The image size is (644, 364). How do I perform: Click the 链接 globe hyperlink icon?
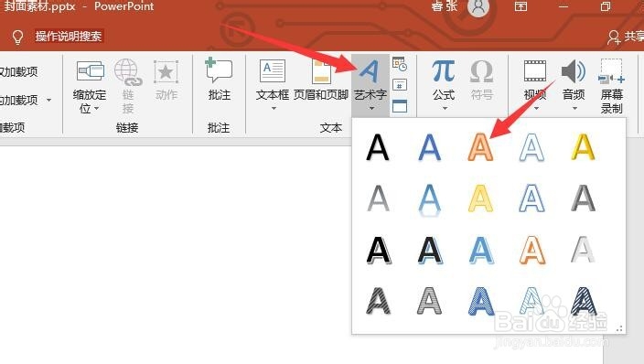click(x=128, y=72)
